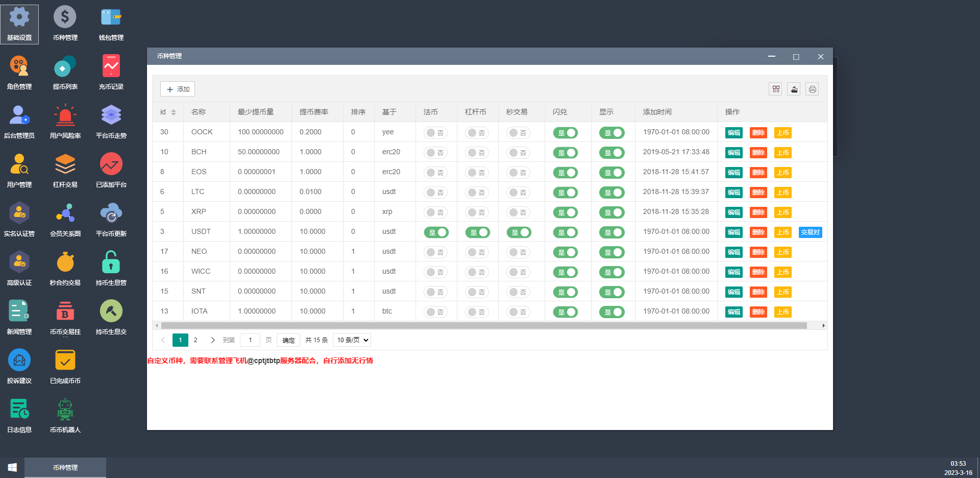The width and height of the screenshot is (980, 478).
Task: Go to page 2 in pagination
Action: (195, 340)
